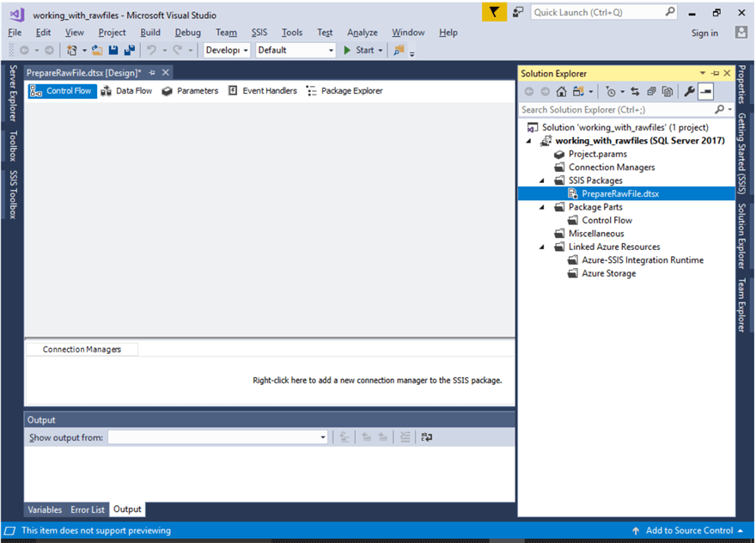Open the Server Explorer side tab
The image size is (756, 543).
13,93
